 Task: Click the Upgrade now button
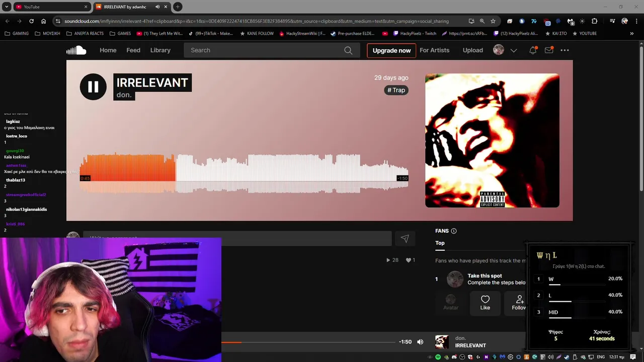point(391,50)
